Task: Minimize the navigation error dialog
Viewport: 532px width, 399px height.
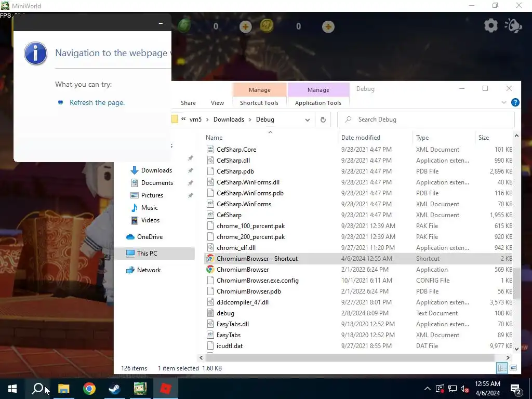Action: pyautogui.click(x=161, y=23)
